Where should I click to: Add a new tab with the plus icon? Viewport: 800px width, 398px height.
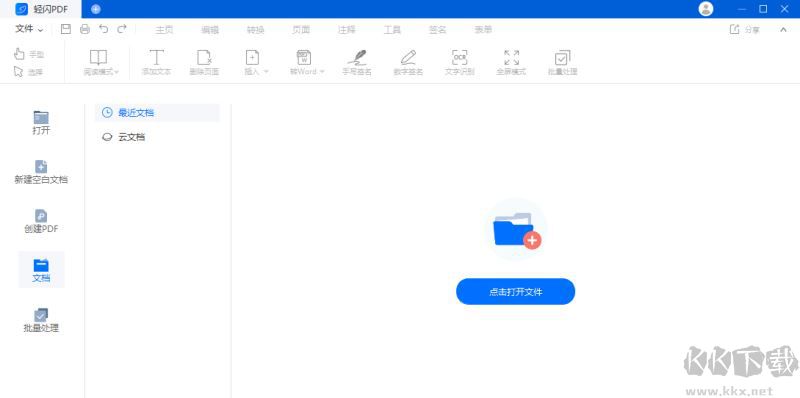point(95,9)
